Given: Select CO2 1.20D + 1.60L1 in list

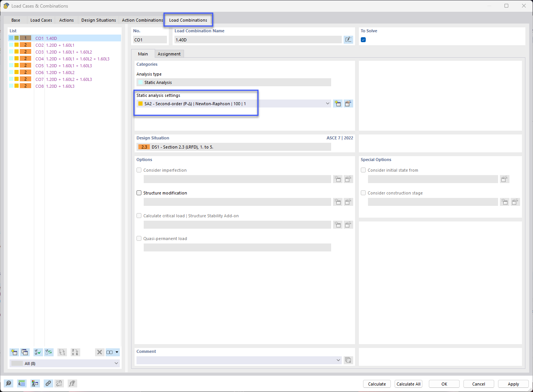Looking at the screenshot, I should pos(65,45).
